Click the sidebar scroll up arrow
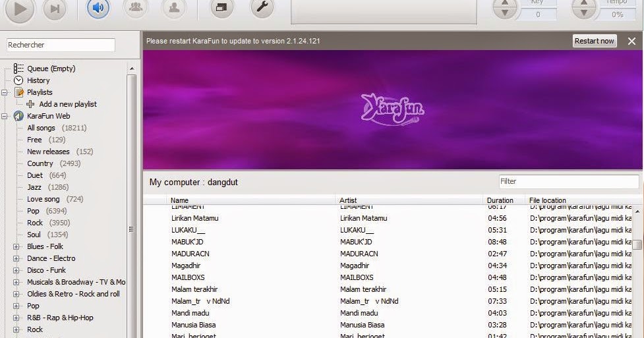This screenshot has width=644, height=338. (x=132, y=69)
